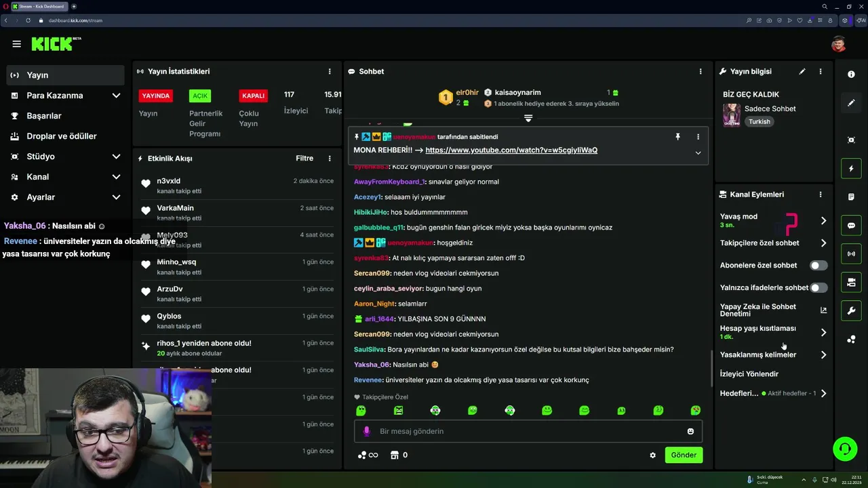Open Yavaş mod settings chevron

coord(823,221)
